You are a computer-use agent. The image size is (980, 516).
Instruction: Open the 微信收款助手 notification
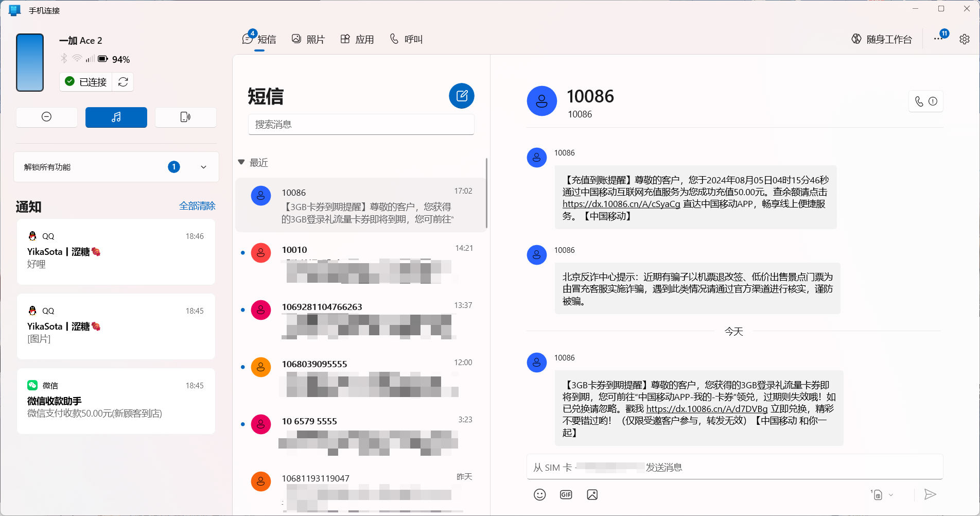tap(116, 401)
